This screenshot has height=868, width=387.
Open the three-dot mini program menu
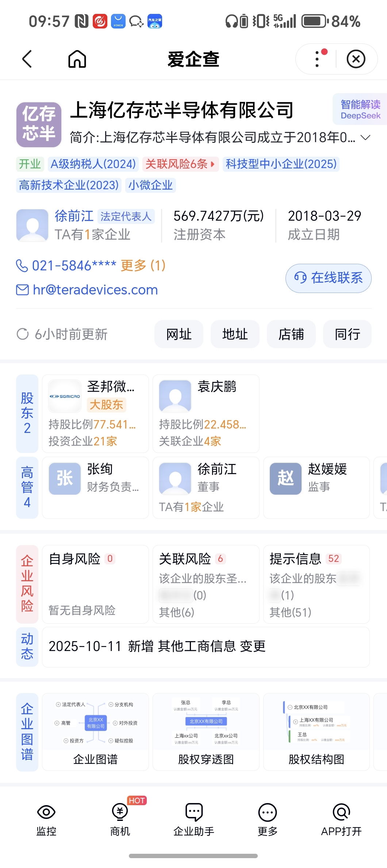tap(317, 59)
